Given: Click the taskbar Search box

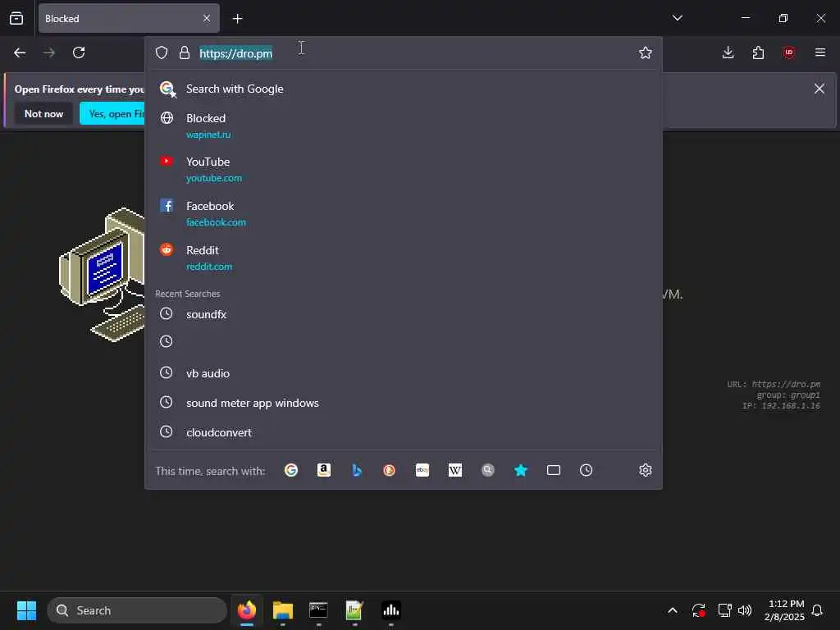Looking at the screenshot, I should tap(137, 610).
